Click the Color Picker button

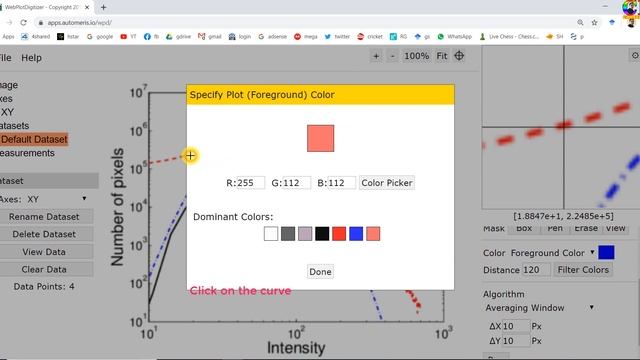387,183
